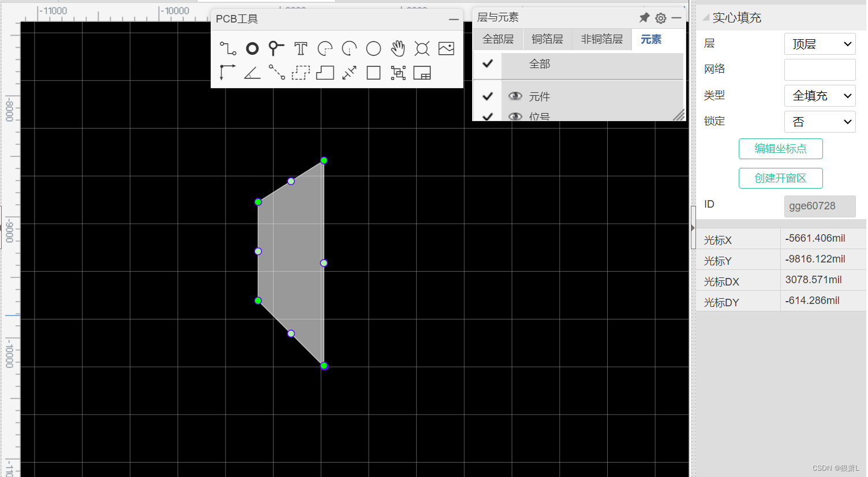Select the Protractor angle tool
The width and height of the screenshot is (868, 477).
coord(252,73)
